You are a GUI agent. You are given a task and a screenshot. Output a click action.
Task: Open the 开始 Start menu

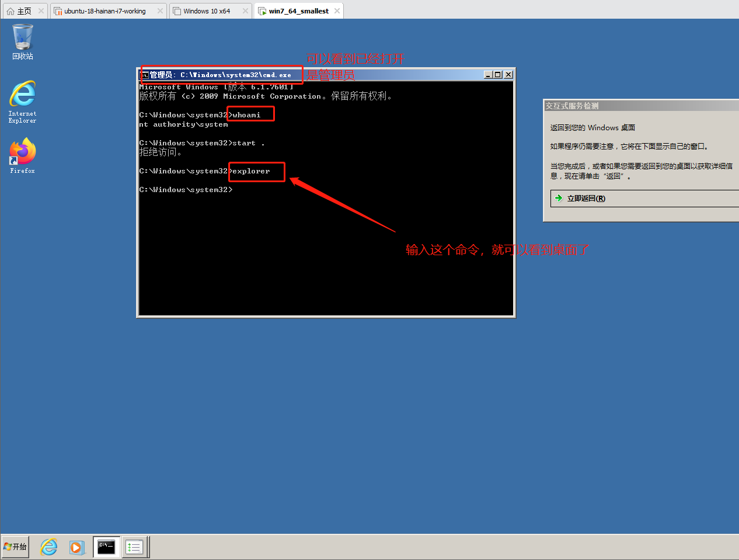[16, 547]
